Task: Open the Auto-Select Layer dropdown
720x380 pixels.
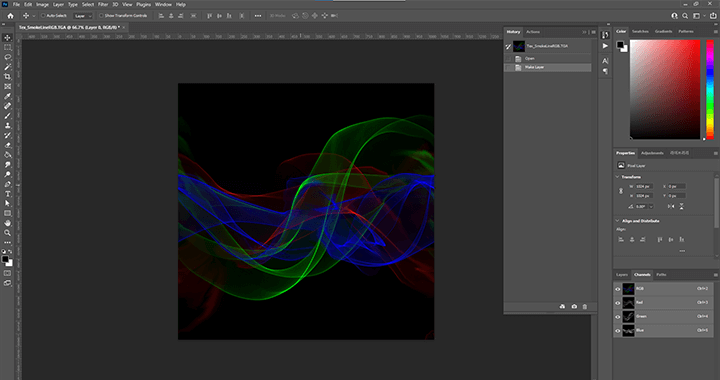Action: 83,16
